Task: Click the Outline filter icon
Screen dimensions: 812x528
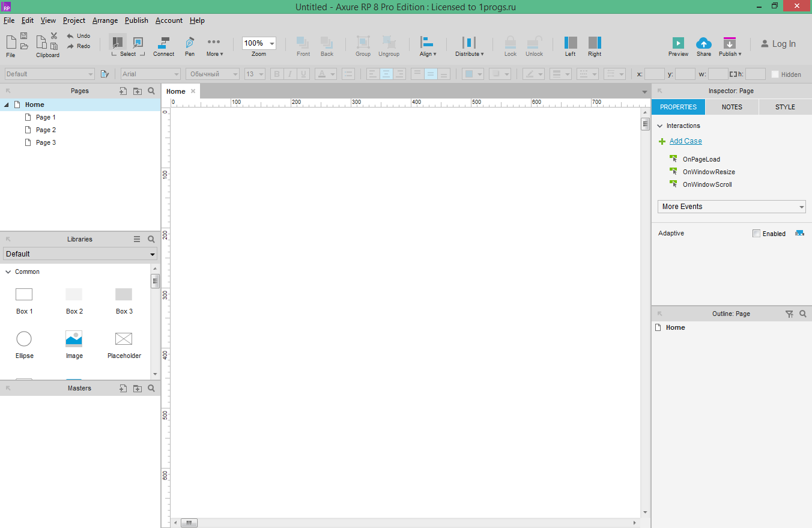Action: coord(789,314)
